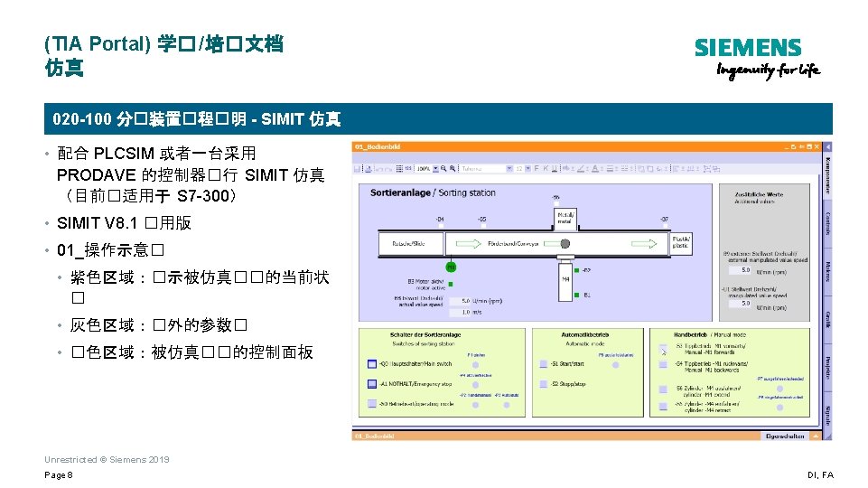Click the Sortieranlage / Sorting station heading
This screenshot has width=868, height=488.
tap(433, 192)
